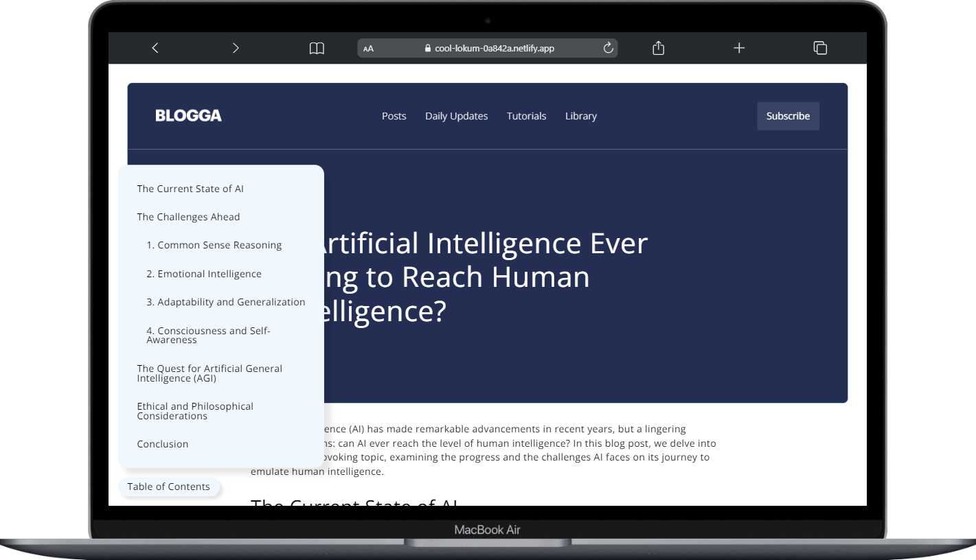Click the browser forward arrow
Screen dimensions: 976x560
(236, 48)
